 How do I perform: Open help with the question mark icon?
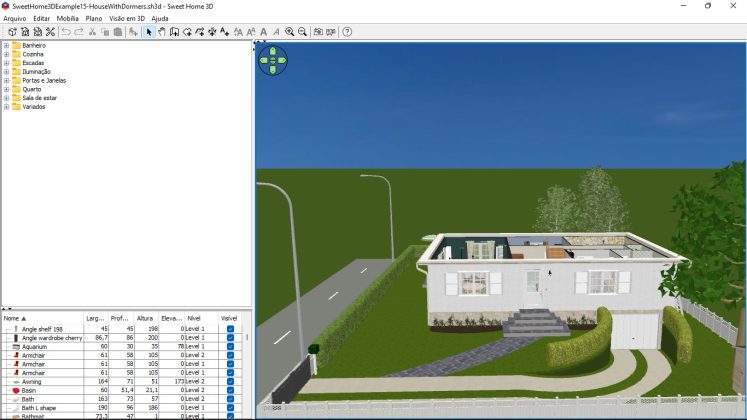347,32
